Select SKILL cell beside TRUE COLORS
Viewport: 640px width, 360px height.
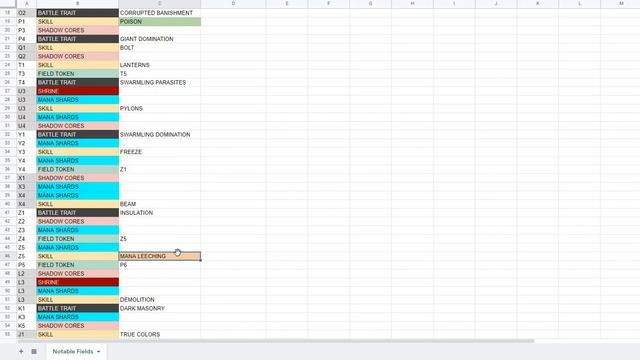pos(78,334)
